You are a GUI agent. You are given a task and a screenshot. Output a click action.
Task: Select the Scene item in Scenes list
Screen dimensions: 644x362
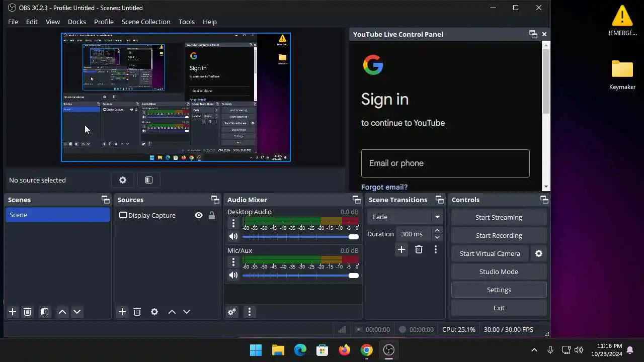click(58, 215)
